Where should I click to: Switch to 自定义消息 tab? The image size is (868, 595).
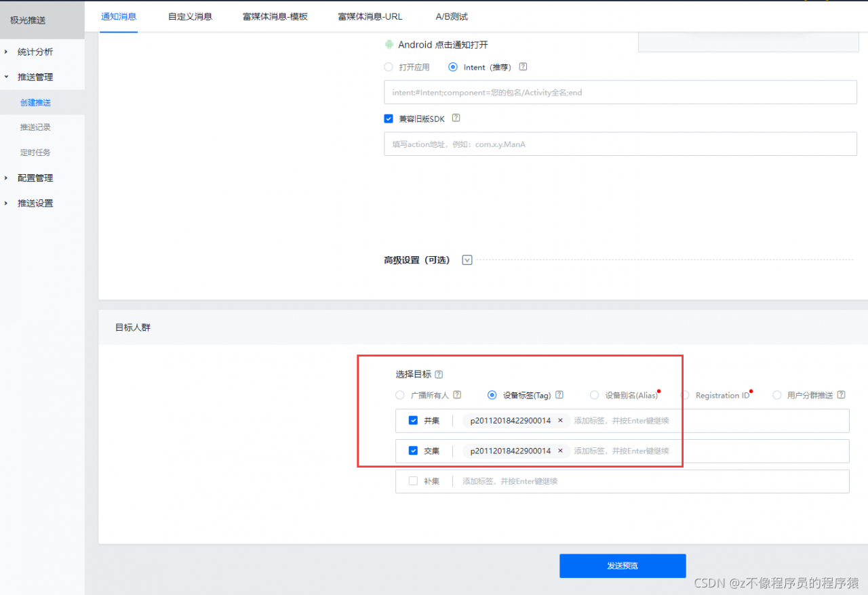click(x=190, y=16)
